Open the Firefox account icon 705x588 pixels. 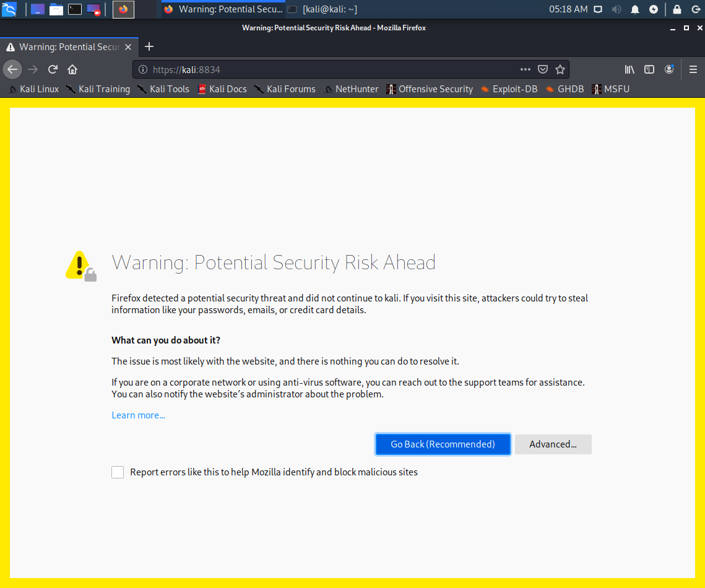pyautogui.click(x=669, y=69)
